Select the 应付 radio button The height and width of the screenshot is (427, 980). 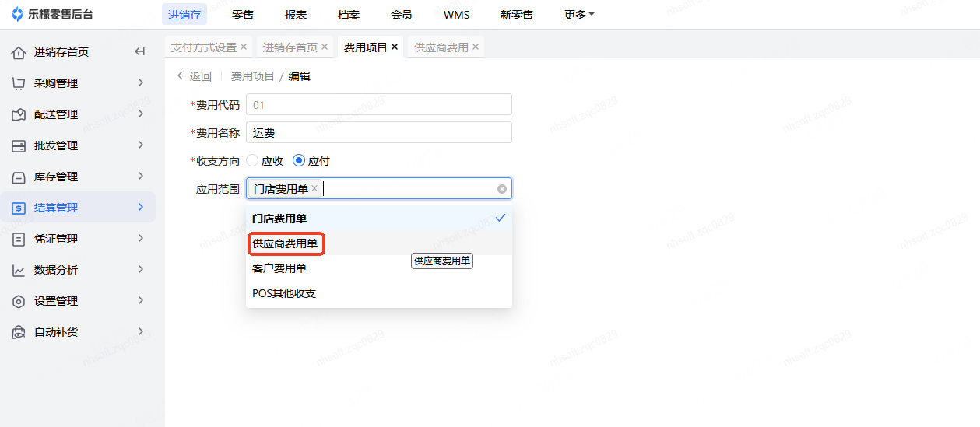coord(299,161)
